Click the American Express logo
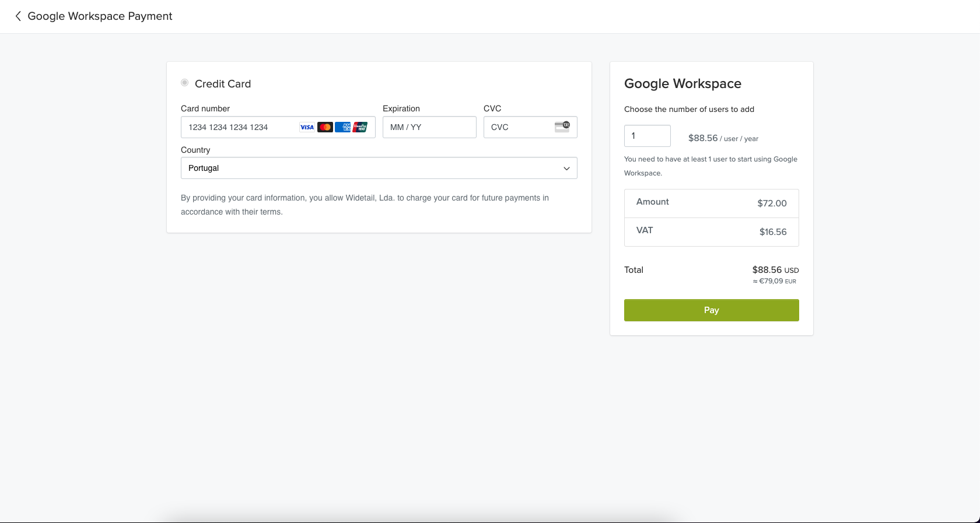Viewport: 980px width, 523px height. point(343,127)
